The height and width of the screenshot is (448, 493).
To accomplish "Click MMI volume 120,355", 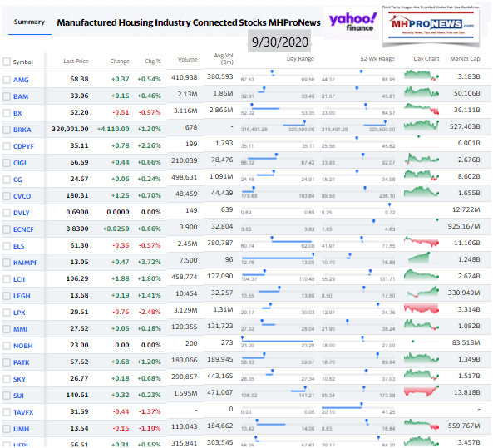I will (185, 327).
